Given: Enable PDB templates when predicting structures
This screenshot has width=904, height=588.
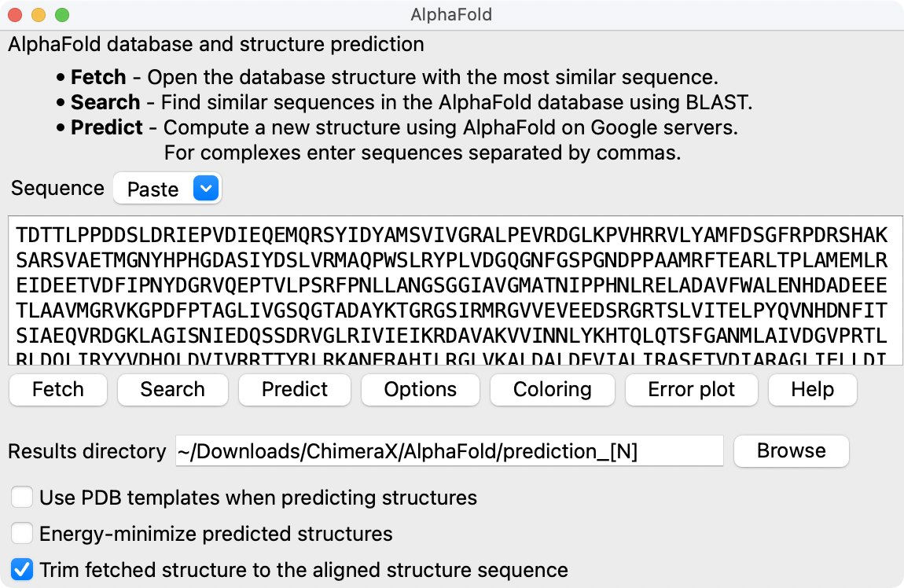Looking at the screenshot, I should tap(23, 498).
